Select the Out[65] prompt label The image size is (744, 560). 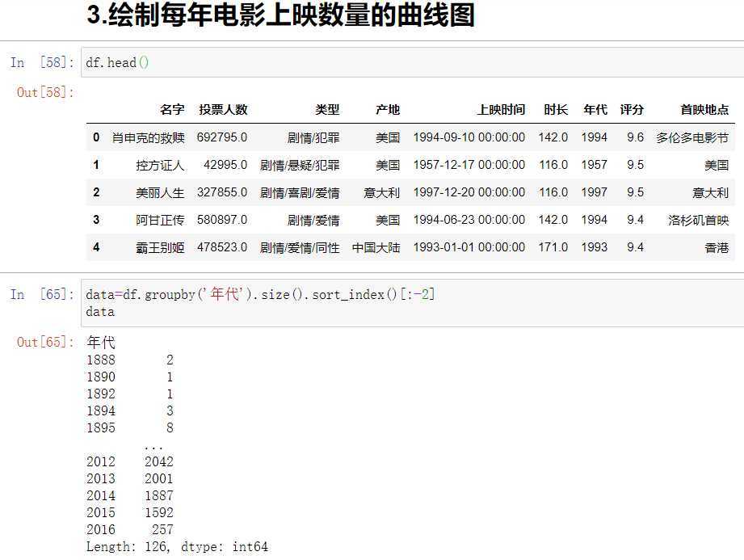tap(45, 342)
